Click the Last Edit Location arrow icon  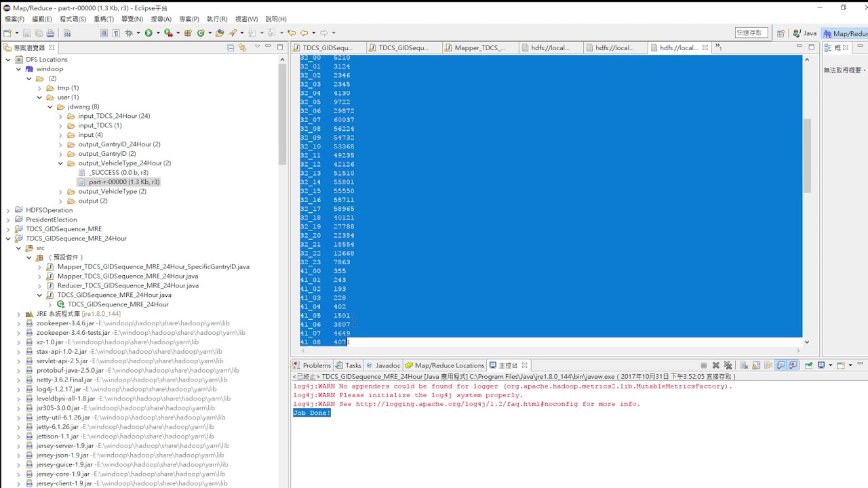292,33
